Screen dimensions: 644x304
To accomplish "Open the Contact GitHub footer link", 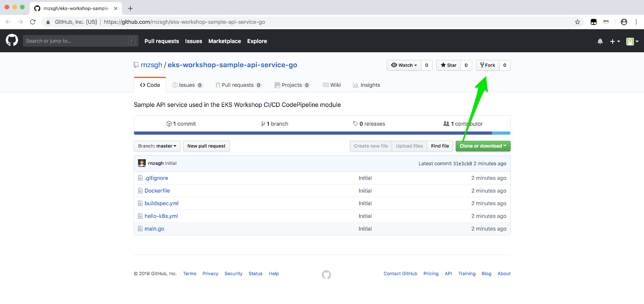I will [x=400, y=273].
